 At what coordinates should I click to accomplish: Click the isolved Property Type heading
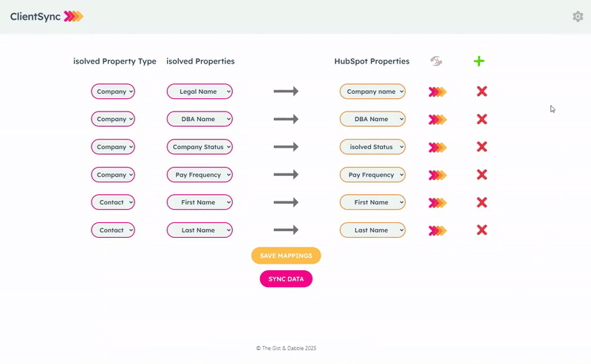[x=115, y=61]
